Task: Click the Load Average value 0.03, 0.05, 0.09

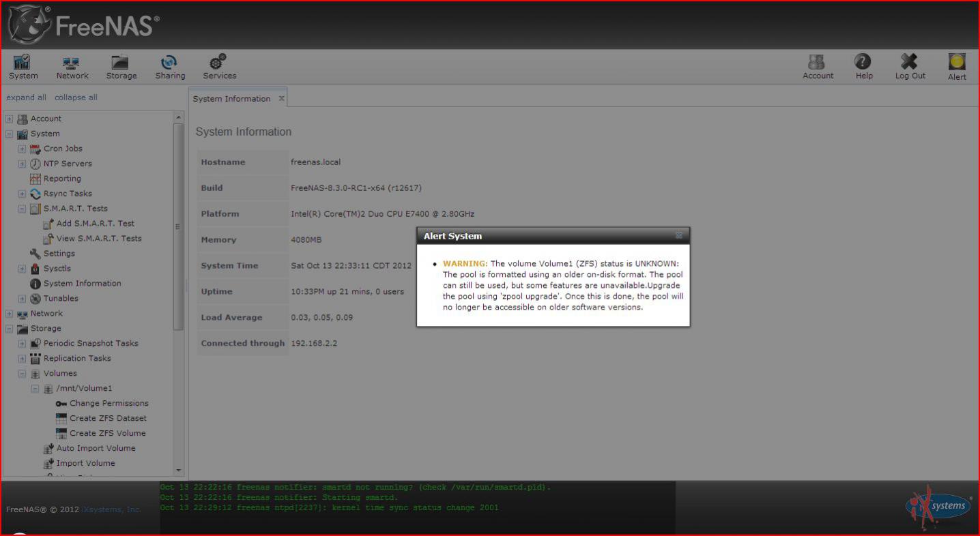Action: pyautogui.click(x=322, y=318)
